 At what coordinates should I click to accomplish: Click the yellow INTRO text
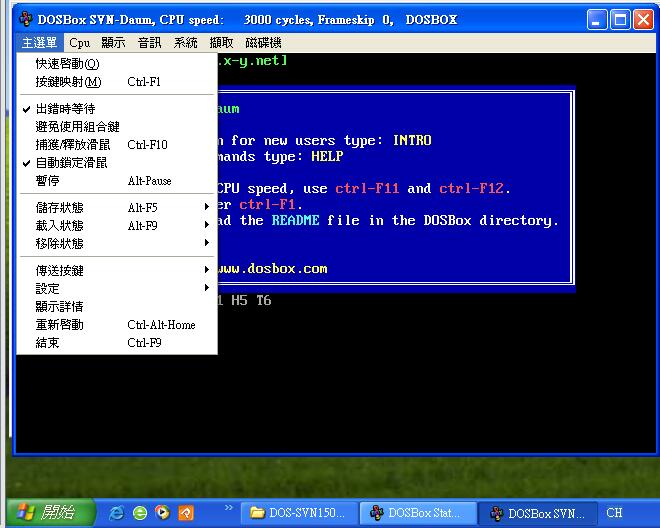(x=412, y=140)
